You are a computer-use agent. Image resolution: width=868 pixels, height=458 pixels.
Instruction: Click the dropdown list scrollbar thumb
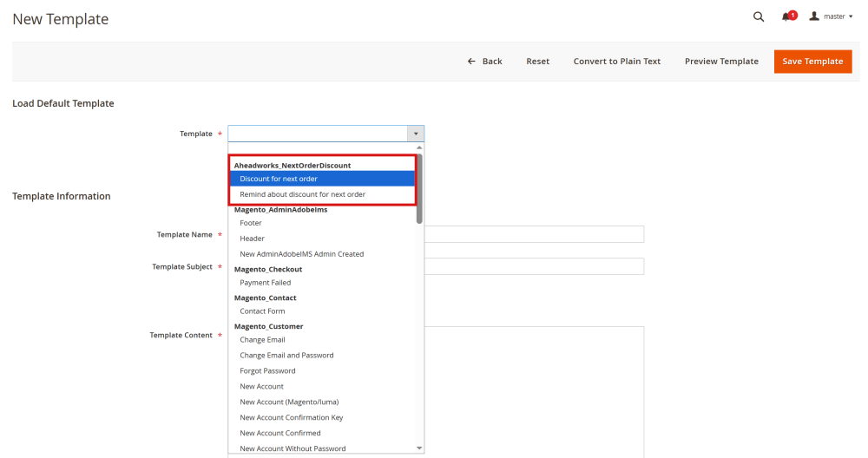(419, 188)
